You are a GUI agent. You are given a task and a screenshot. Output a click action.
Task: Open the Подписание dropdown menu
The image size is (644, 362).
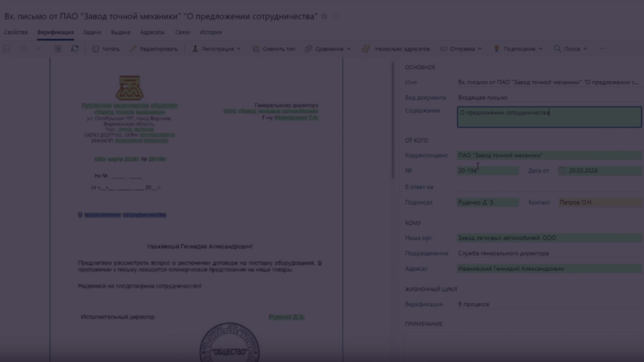(518, 49)
